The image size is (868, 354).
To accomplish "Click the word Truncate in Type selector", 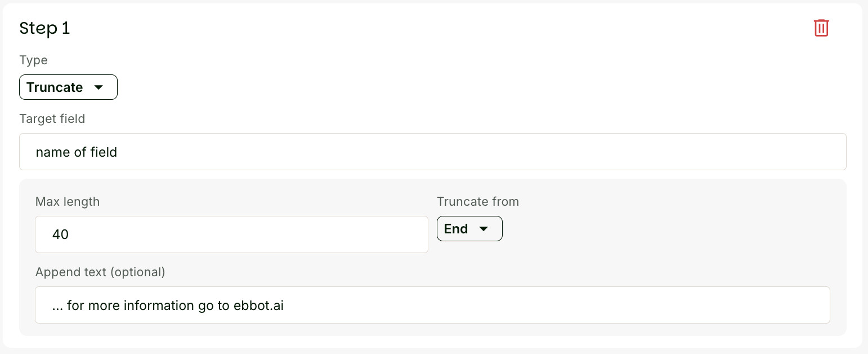I will click(55, 87).
